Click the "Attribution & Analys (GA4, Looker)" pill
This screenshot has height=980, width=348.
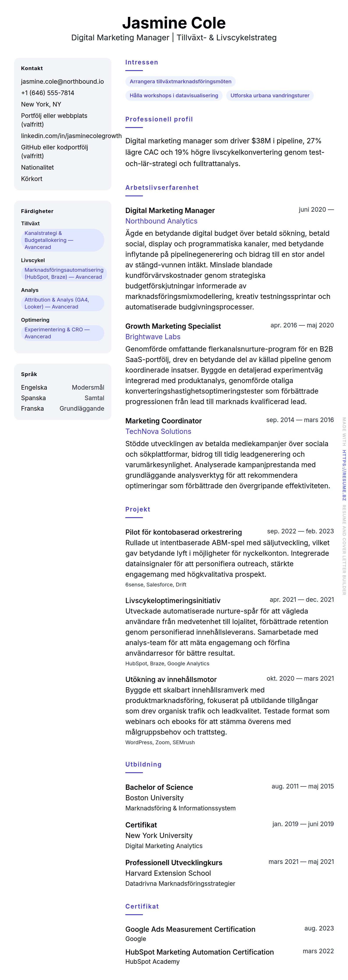(62, 303)
